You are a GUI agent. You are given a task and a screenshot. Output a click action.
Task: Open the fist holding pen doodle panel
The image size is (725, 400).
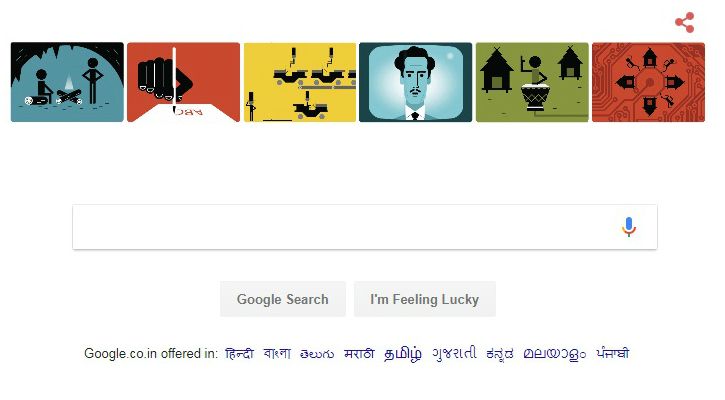[x=184, y=82]
